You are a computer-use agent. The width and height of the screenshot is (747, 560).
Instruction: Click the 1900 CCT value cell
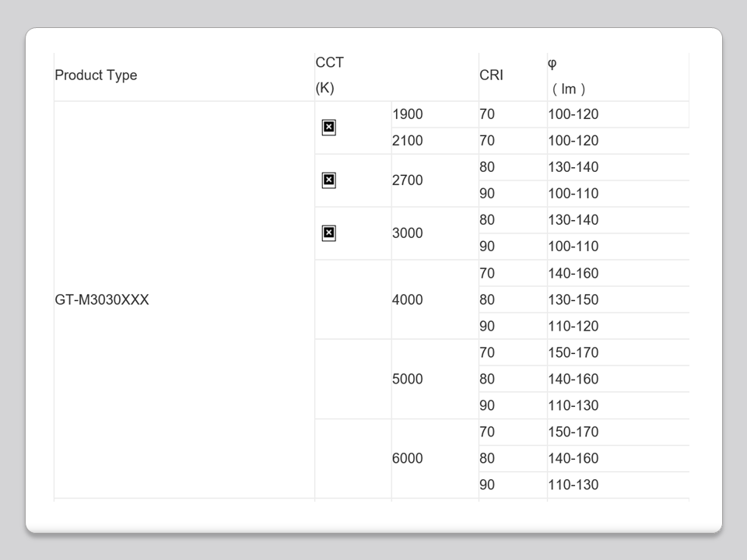click(408, 114)
